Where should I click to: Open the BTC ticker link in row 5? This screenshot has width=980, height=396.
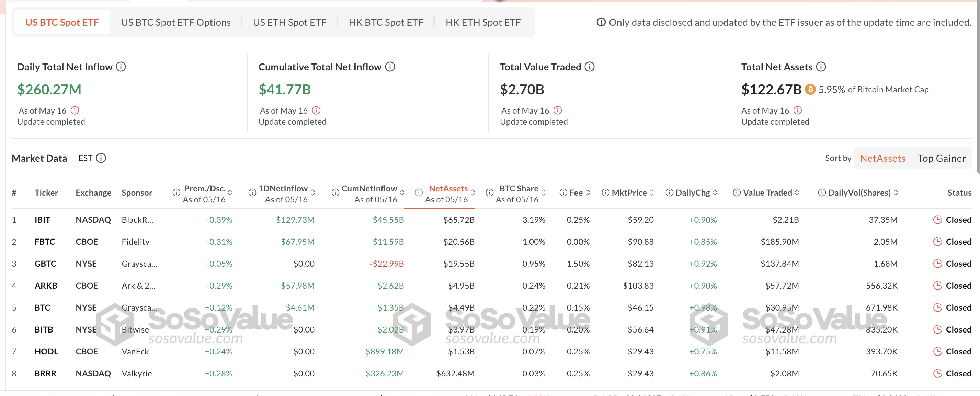click(42, 307)
